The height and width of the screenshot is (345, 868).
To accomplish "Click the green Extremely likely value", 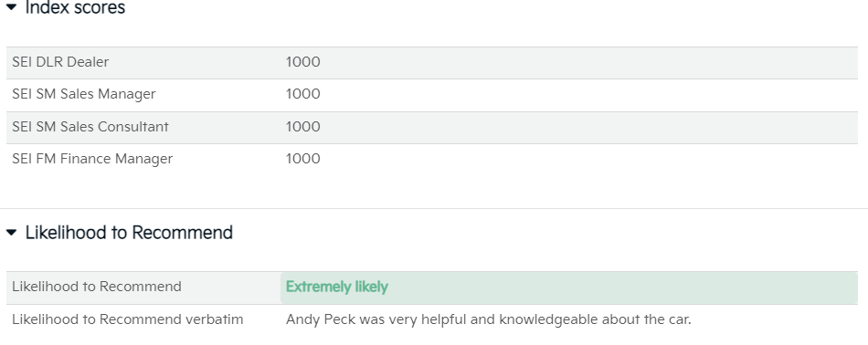I will (336, 287).
